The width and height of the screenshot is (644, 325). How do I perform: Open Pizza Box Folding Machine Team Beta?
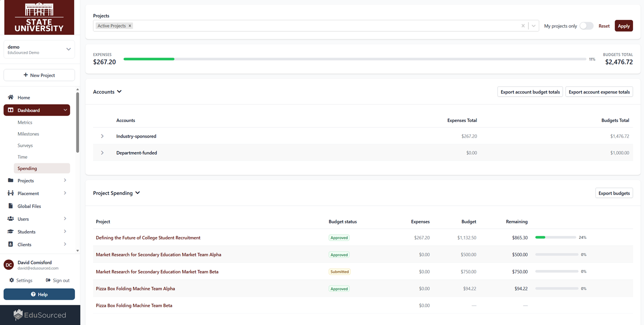tap(134, 306)
